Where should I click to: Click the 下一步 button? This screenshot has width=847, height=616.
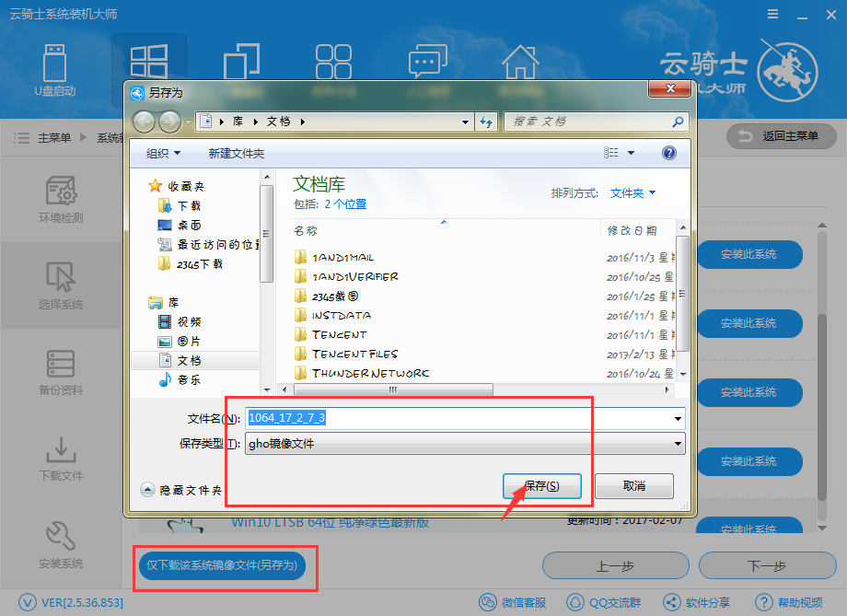768,565
